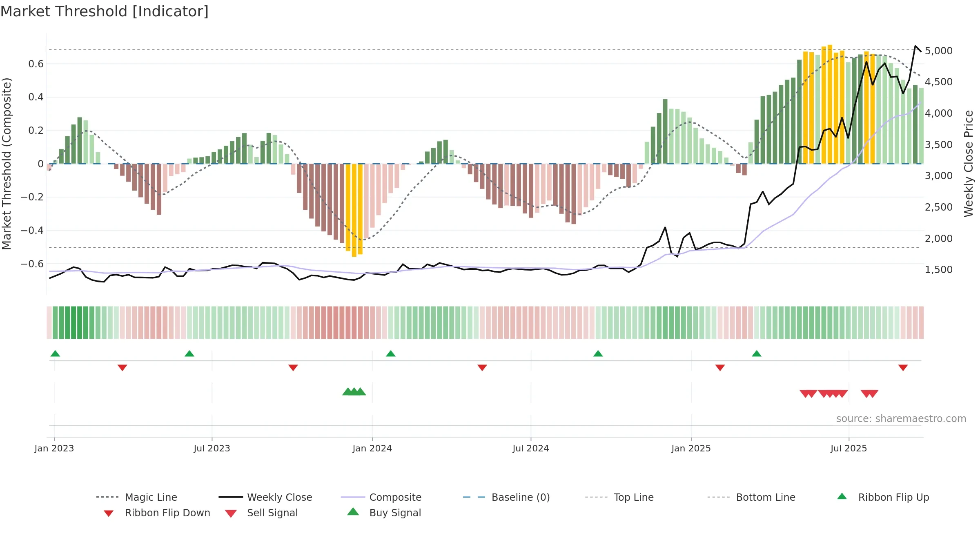Image resolution: width=980 pixels, height=551 pixels.
Task: Click the Jan 2023 ribbon flip up triangle
Action: point(55,353)
